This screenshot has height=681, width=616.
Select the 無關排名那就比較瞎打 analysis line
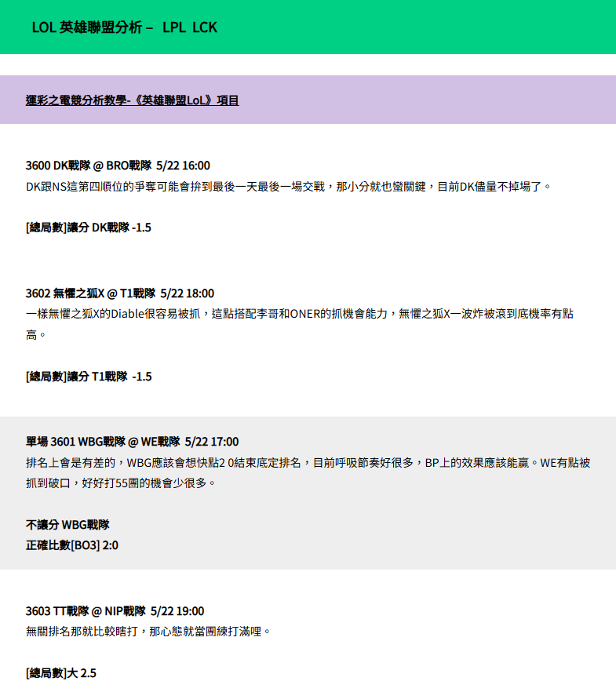(x=148, y=632)
